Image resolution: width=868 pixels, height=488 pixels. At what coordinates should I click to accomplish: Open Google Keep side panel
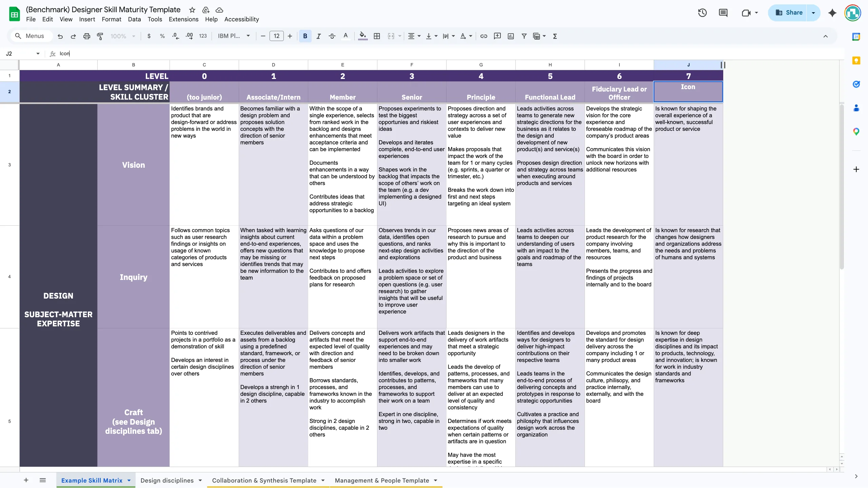coord(856,61)
